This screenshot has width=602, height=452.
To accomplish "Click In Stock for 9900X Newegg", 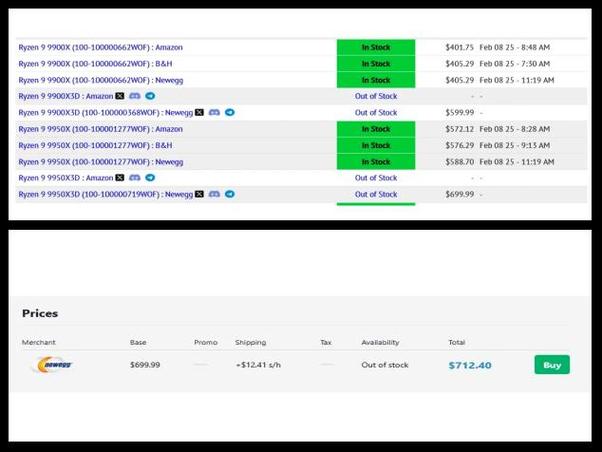I will (x=376, y=80).
